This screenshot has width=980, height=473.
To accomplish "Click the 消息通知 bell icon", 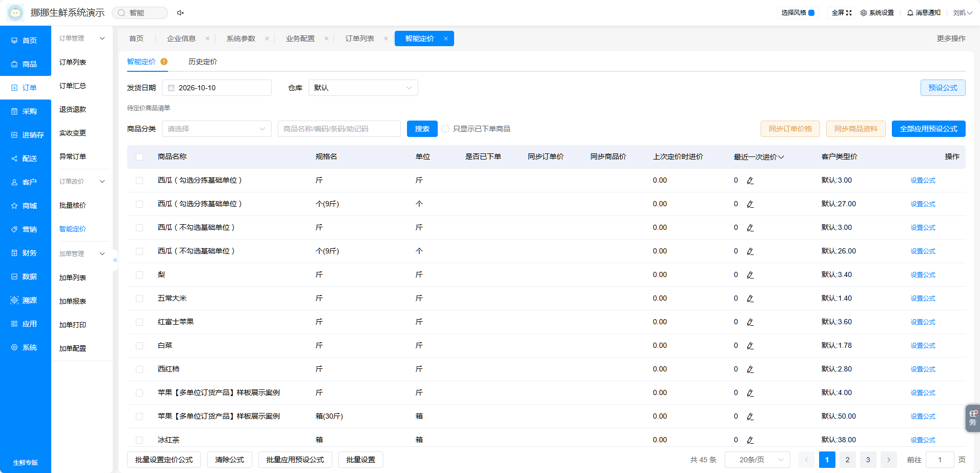I will coord(910,13).
